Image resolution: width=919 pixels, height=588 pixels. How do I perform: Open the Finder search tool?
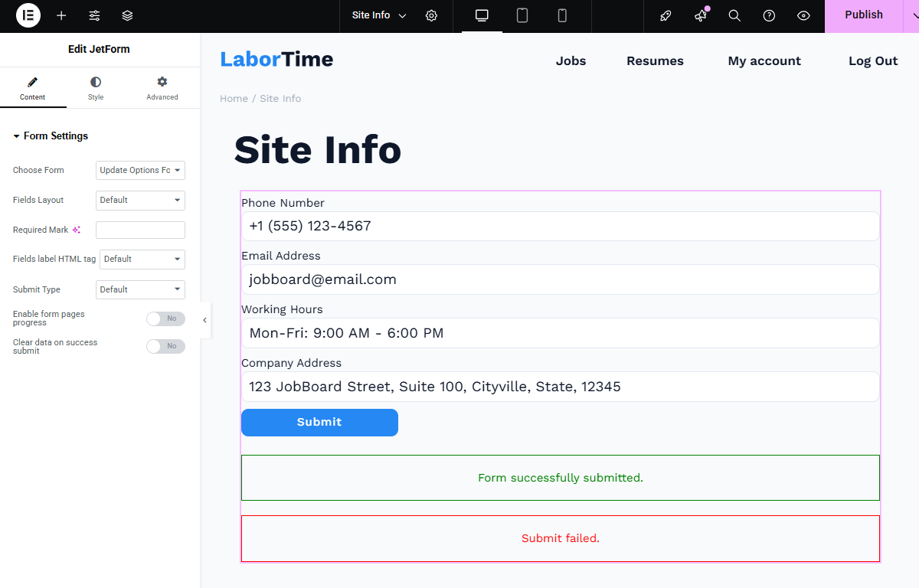coord(734,15)
